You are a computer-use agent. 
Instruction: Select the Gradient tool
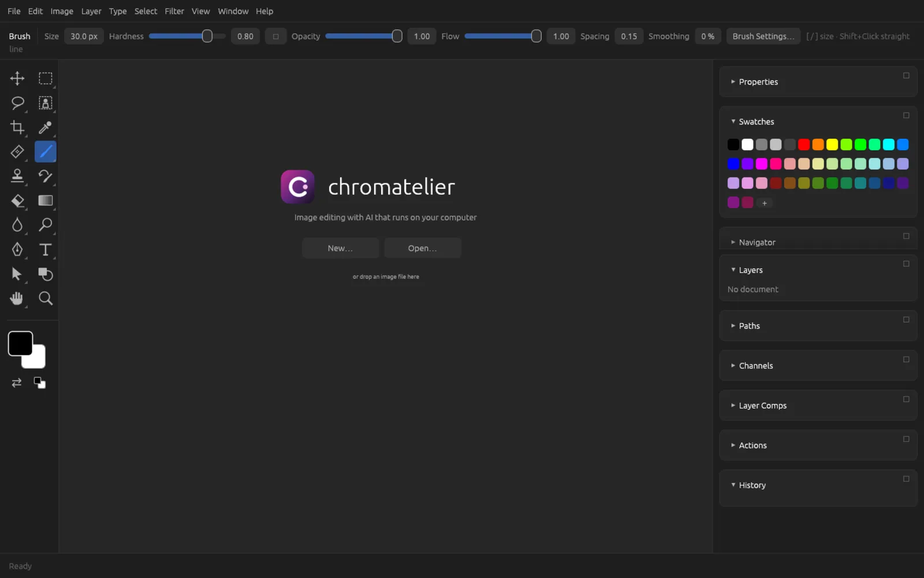coord(45,201)
